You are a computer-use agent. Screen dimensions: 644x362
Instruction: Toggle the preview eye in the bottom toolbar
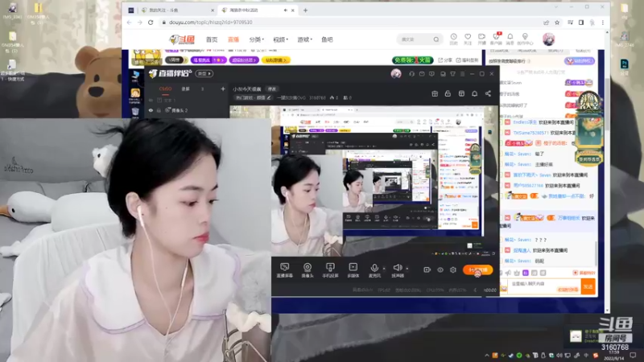click(440, 269)
